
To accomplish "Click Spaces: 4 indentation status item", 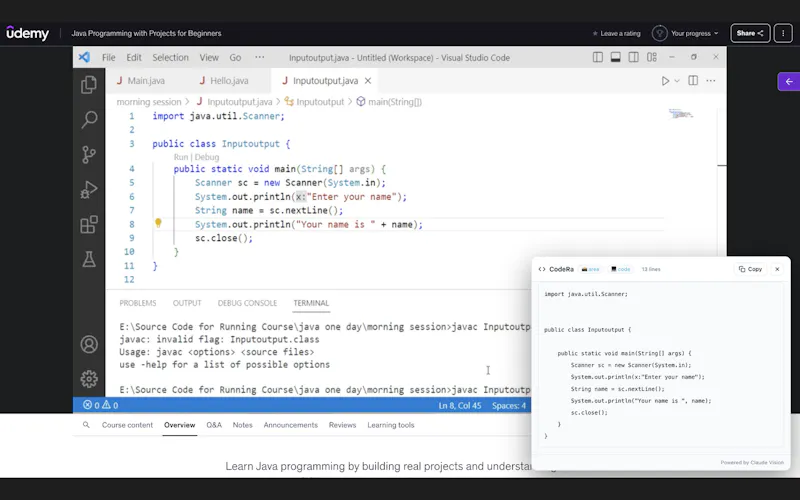I will 509,406.
